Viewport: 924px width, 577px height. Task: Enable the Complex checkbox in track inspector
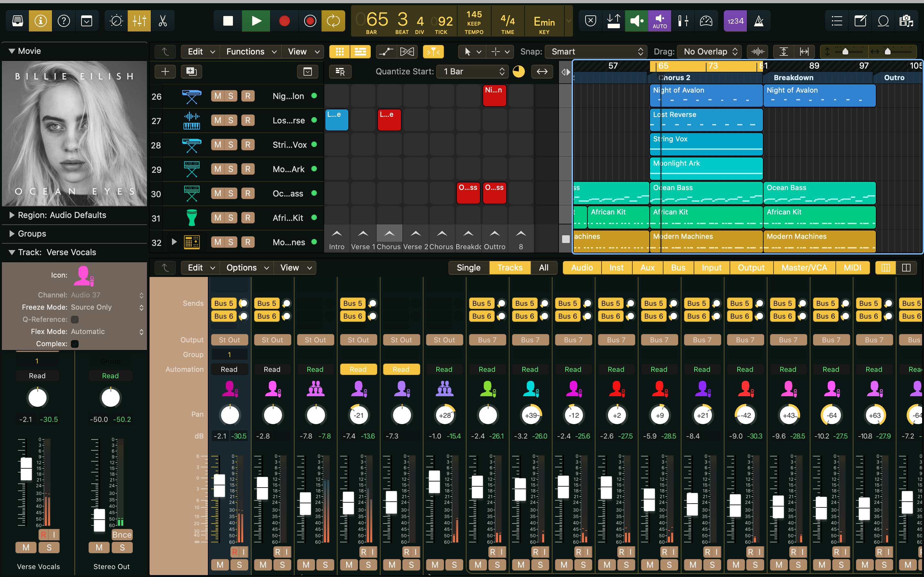click(x=75, y=344)
